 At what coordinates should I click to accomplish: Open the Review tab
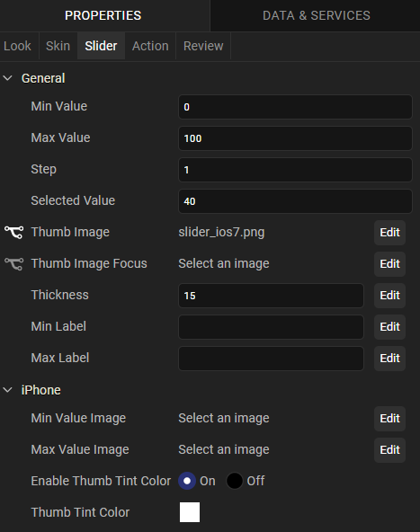(203, 46)
